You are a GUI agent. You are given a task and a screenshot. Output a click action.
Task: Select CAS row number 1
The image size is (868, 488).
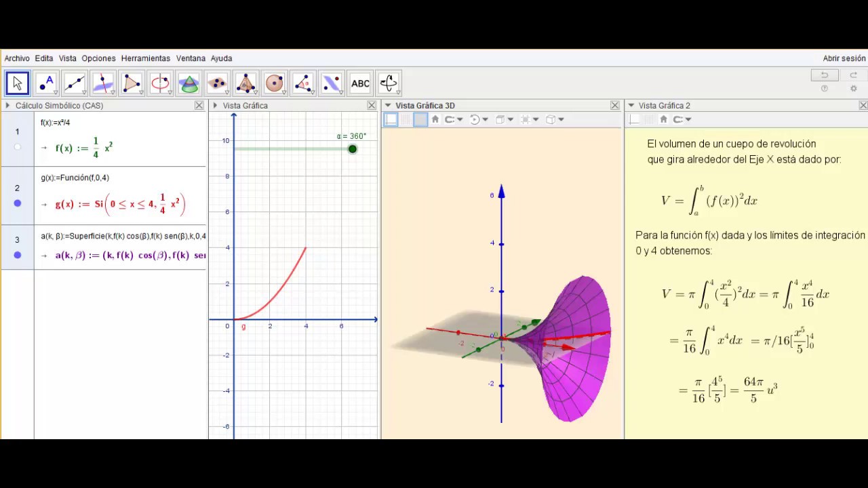click(18, 131)
